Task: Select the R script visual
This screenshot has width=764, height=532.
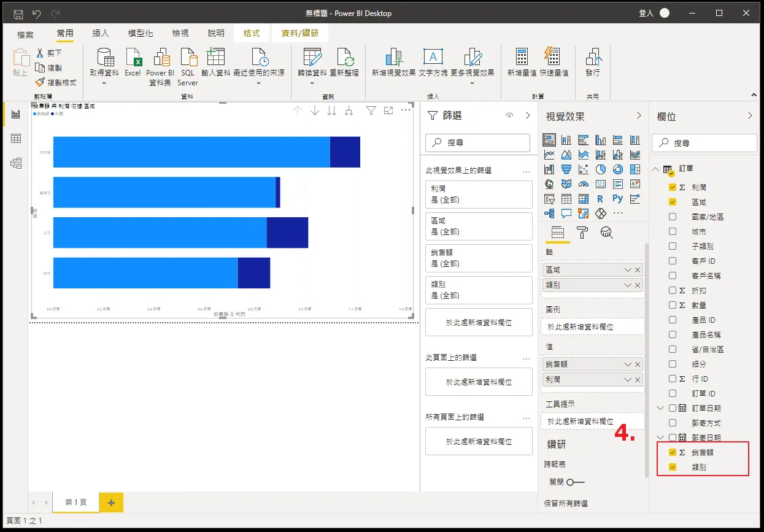Action: [601, 199]
